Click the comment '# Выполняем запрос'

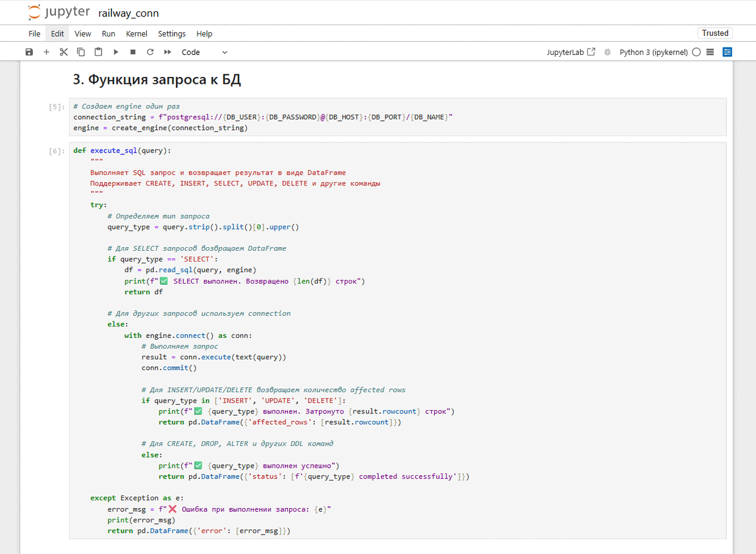[180, 346]
